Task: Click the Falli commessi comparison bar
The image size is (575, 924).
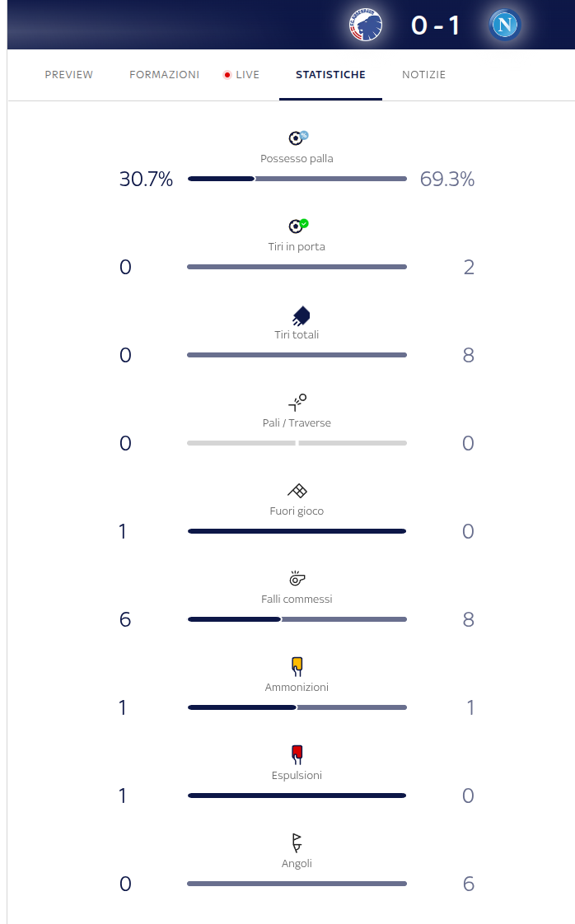Action: 297,619
